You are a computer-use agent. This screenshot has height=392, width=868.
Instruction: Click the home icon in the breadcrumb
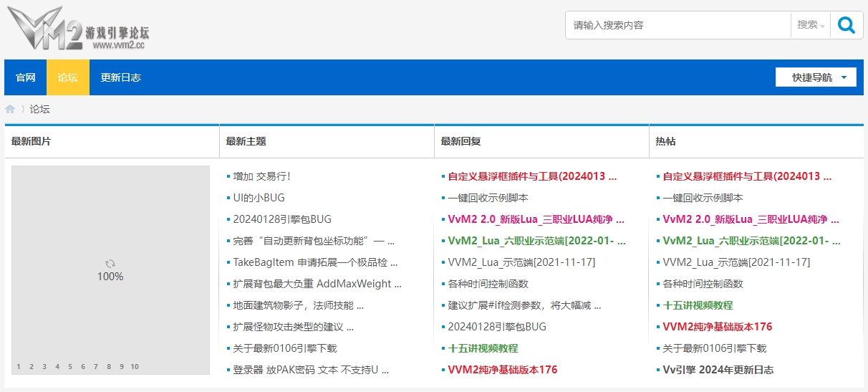click(x=10, y=110)
